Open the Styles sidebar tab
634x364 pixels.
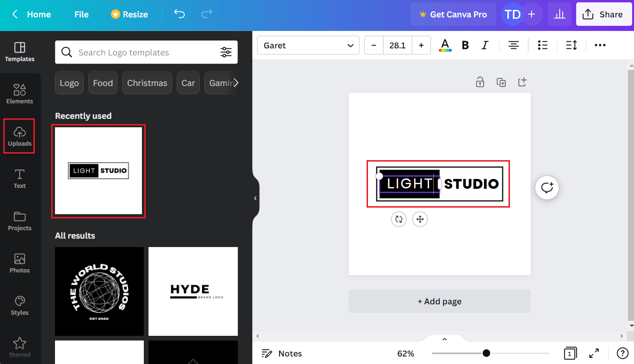(20, 305)
